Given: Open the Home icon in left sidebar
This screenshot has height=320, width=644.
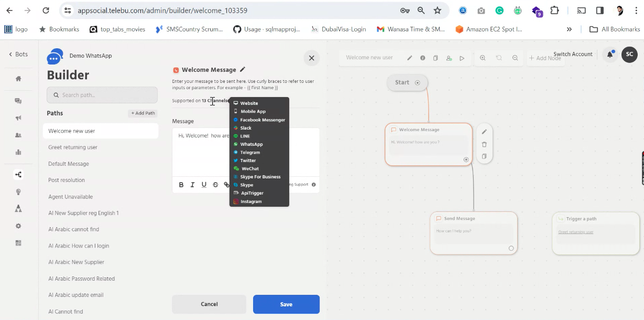Looking at the screenshot, I should click(18, 79).
